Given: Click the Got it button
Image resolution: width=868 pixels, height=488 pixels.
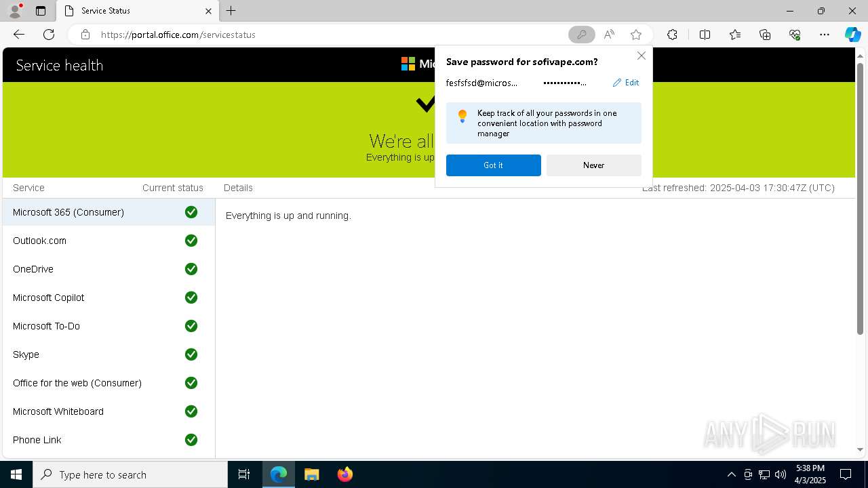Looking at the screenshot, I should (x=494, y=165).
